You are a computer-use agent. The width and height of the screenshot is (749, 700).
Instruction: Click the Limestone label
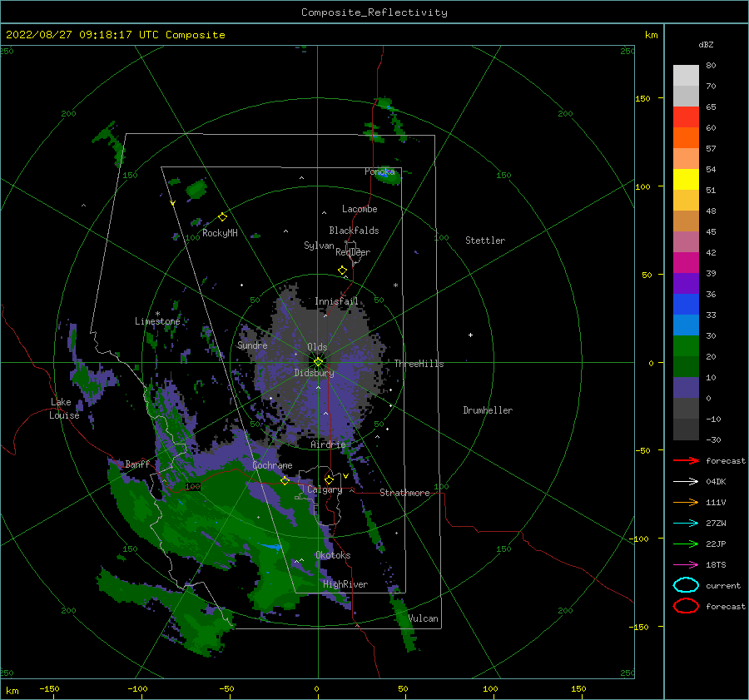157,321
